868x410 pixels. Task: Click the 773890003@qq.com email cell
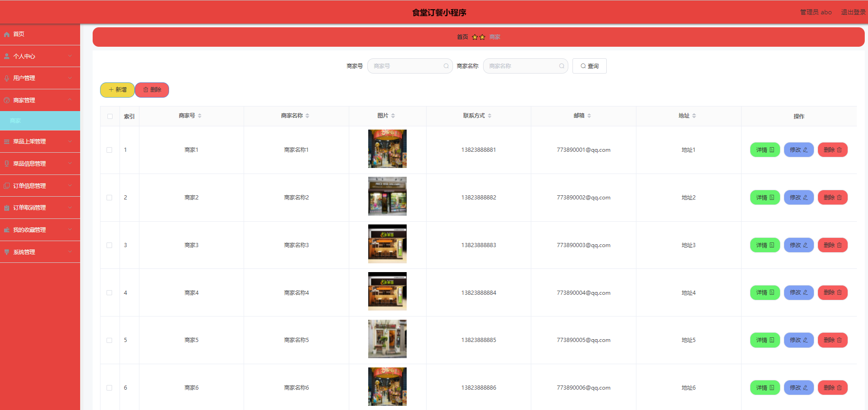584,245
